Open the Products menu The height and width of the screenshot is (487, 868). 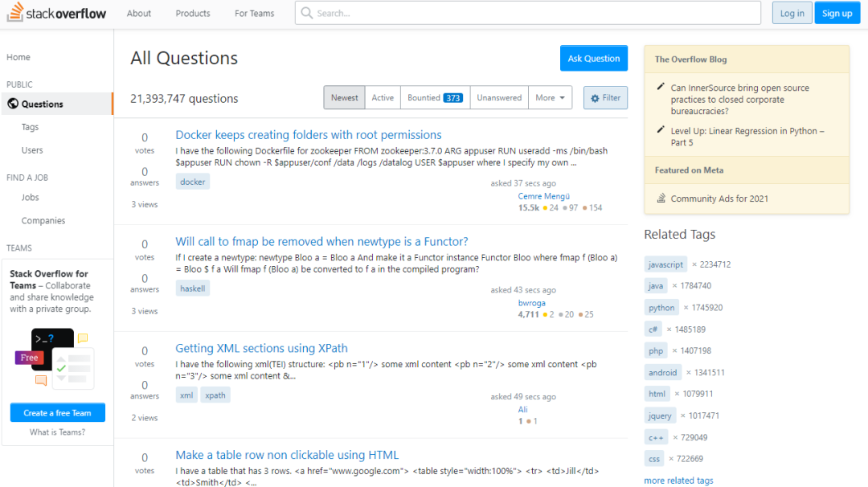[x=193, y=14]
